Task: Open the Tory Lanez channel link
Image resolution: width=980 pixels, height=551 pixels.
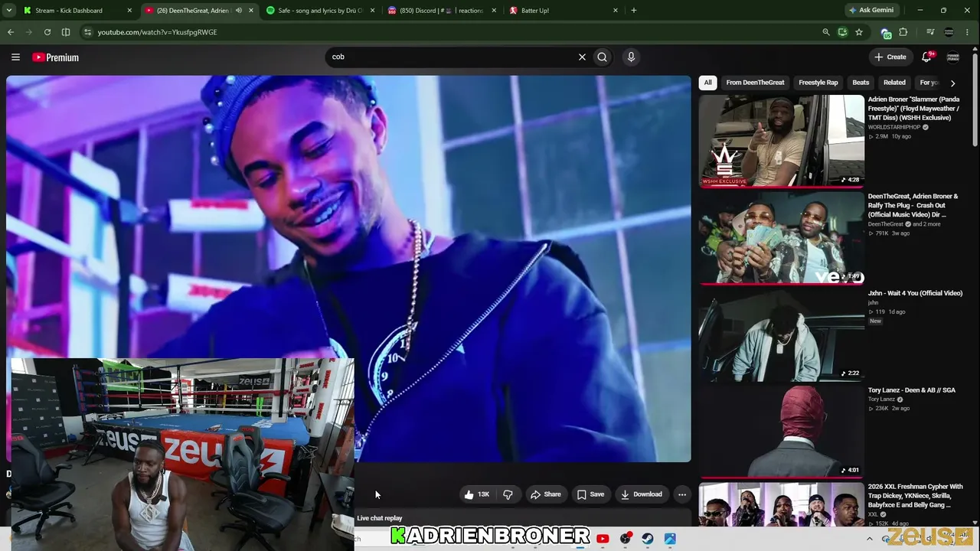Action: [x=881, y=399]
